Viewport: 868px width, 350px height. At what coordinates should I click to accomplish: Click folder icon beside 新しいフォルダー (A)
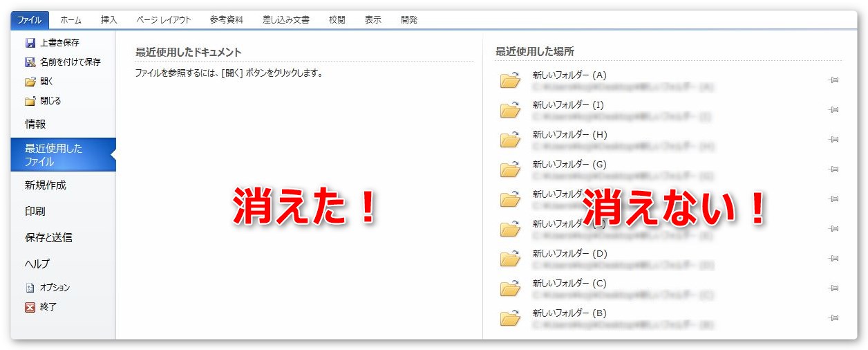pos(510,80)
